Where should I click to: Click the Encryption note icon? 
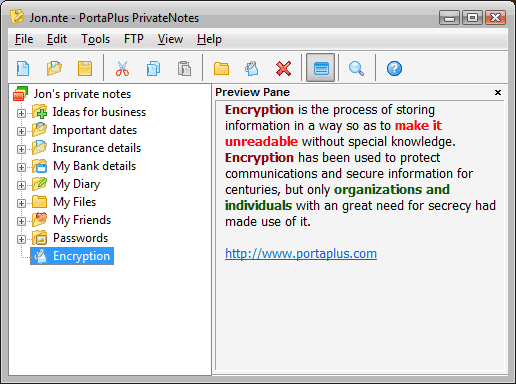coord(41,256)
